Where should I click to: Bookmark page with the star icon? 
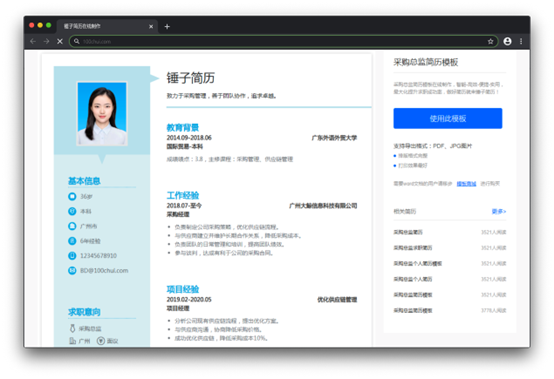coord(490,41)
